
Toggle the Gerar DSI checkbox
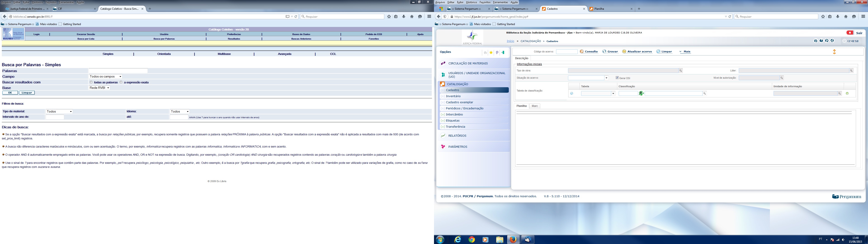tap(617, 78)
